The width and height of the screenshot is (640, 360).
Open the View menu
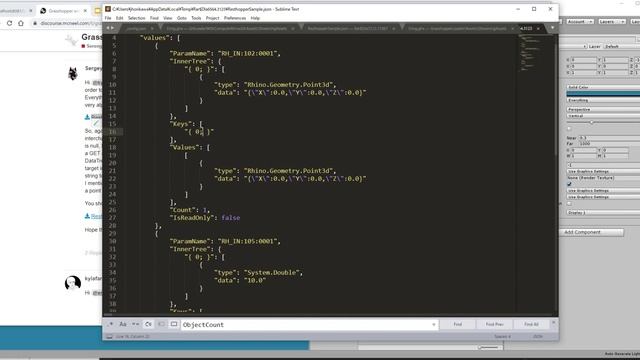[x=168, y=18]
